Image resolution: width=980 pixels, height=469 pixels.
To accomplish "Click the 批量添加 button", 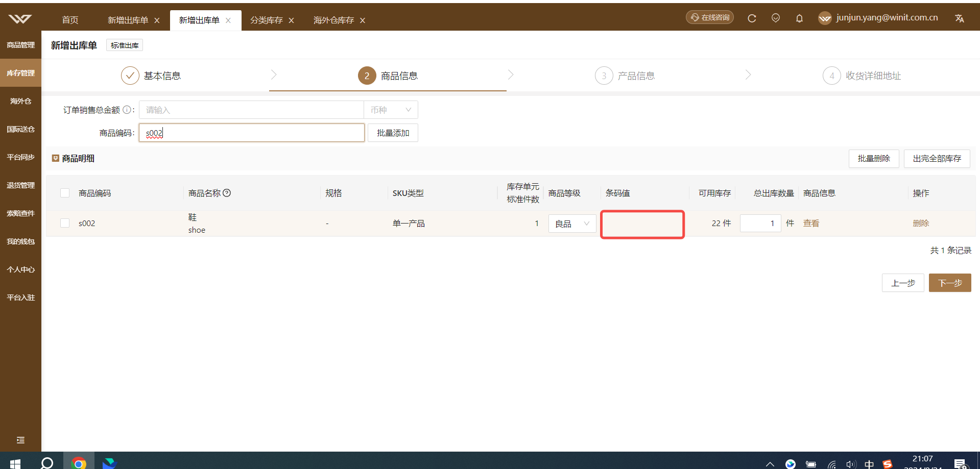I will click(393, 133).
